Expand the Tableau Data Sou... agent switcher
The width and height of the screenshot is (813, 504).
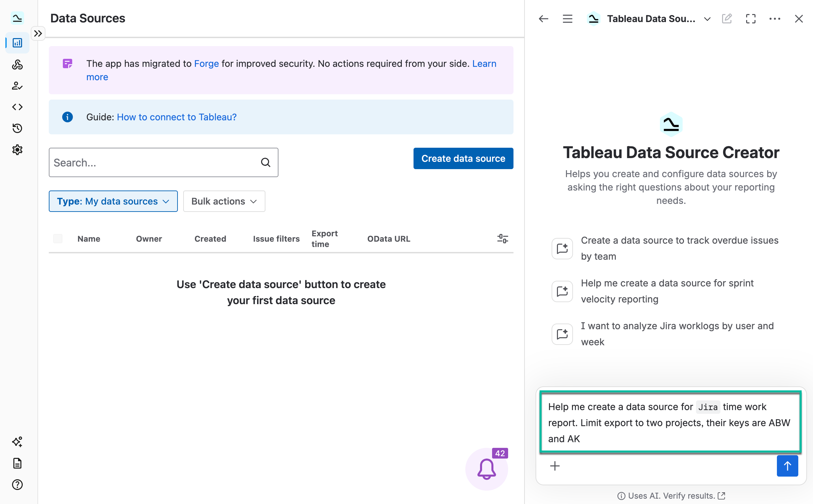coord(707,19)
